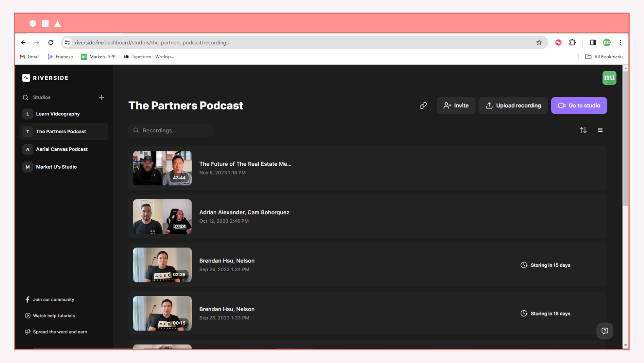Copy studio link with chain icon
Screen dimensions: 644x363
(423, 105)
